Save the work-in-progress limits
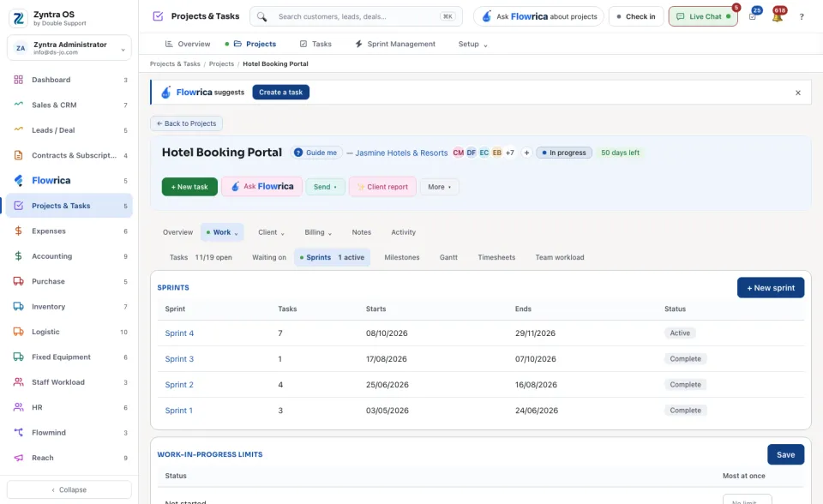This screenshot has width=823, height=504. pyautogui.click(x=786, y=454)
